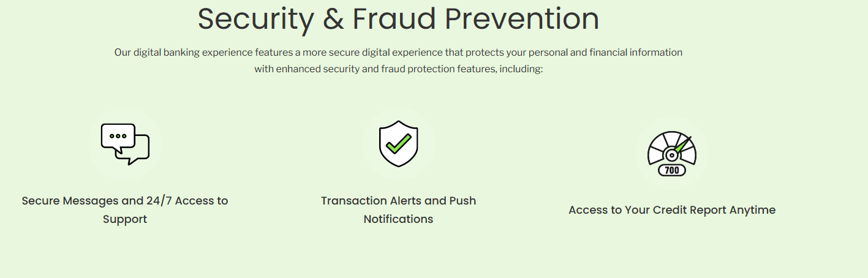
Task: Open Secure Messages and 24/7 Access label
Action: tap(125, 201)
